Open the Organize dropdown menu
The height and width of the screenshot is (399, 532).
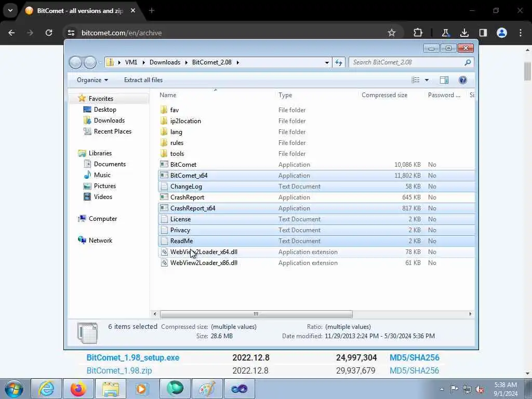[x=92, y=80]
